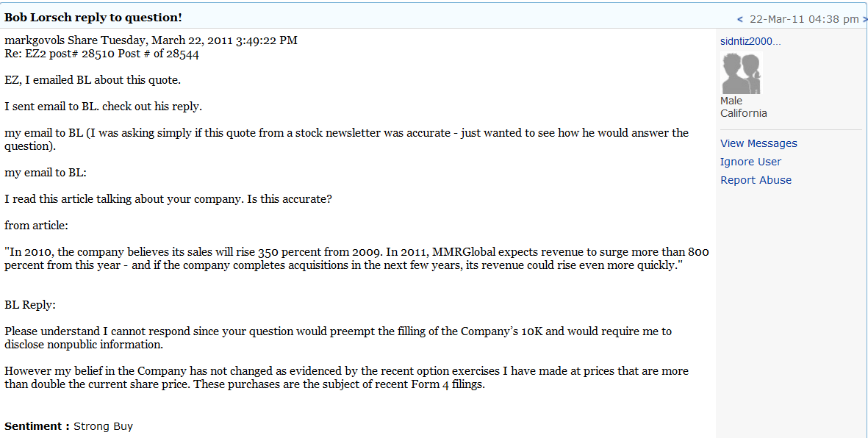Click the "Male" gender label
868x438 pixels.
tap(731, 101)
